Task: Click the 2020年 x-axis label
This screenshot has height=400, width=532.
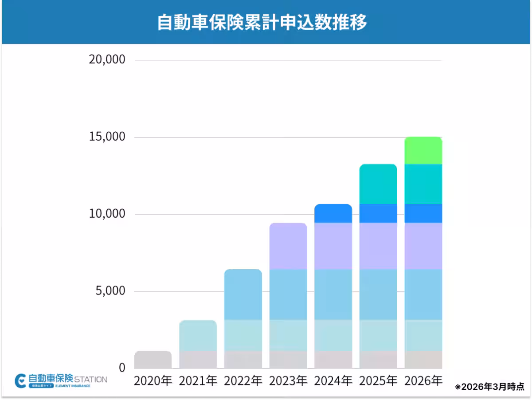Action: [153, 380]
